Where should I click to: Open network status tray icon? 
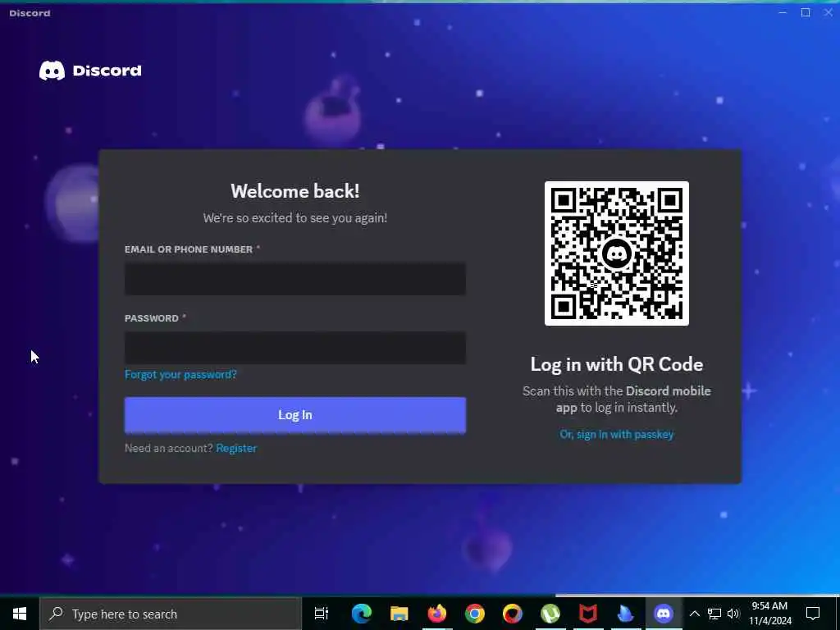(714, 614)
